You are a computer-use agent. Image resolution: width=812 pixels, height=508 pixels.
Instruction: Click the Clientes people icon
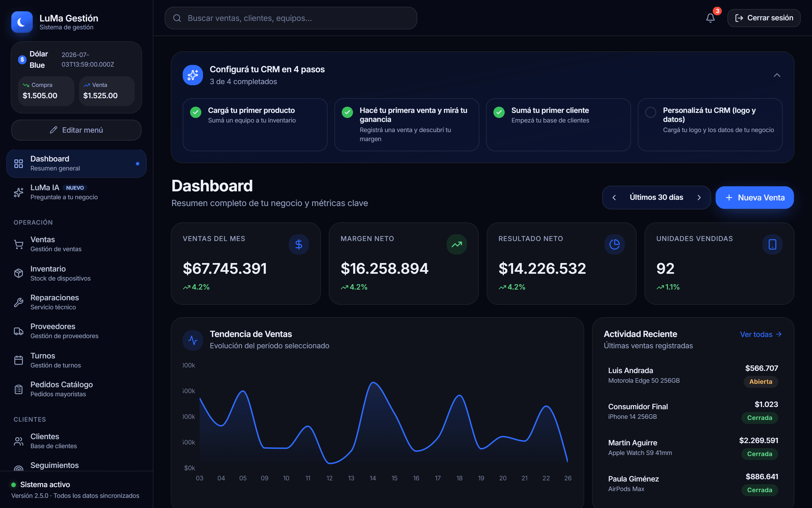[19, 441]
